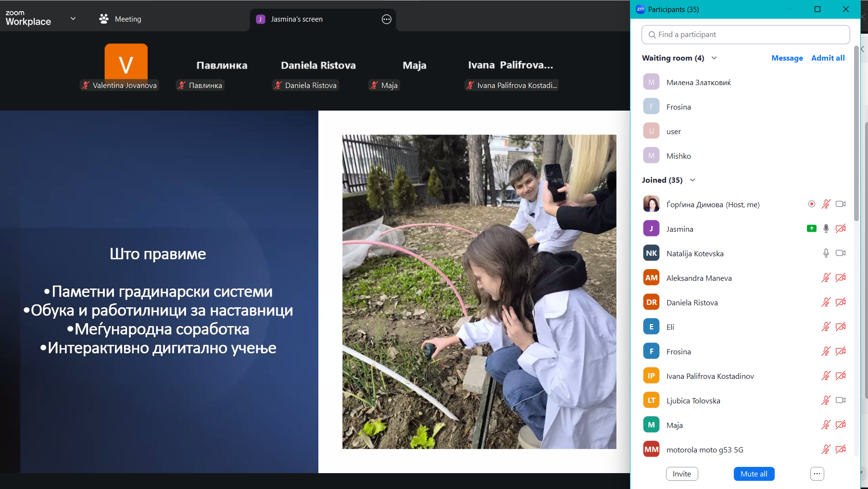Click Jasmina's green screen share icon

(x=811, y=228)
